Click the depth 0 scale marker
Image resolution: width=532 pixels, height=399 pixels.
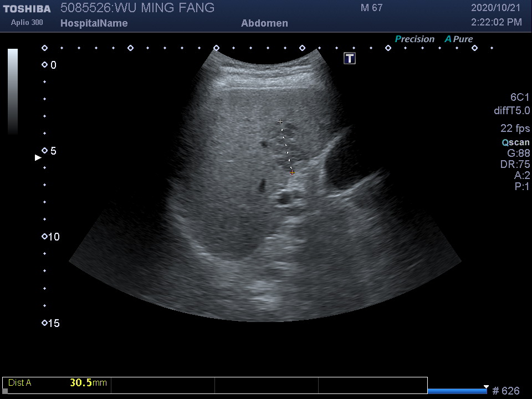[45, 65]
